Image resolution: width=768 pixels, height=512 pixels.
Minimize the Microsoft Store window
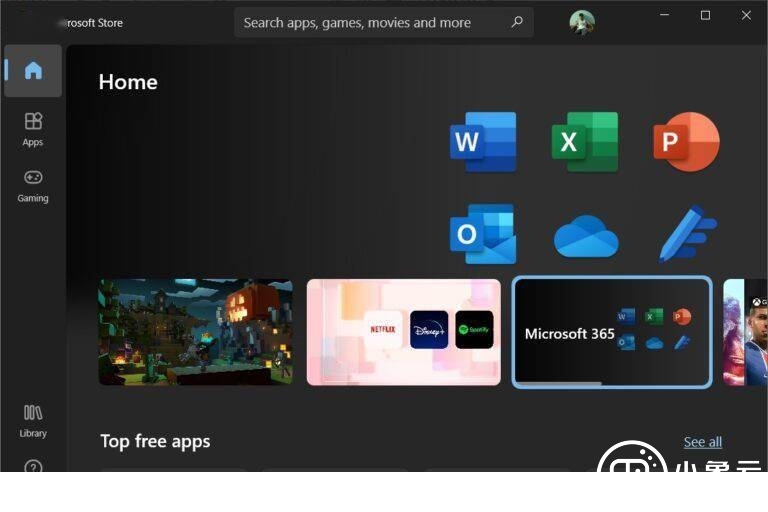click(664, 15)
